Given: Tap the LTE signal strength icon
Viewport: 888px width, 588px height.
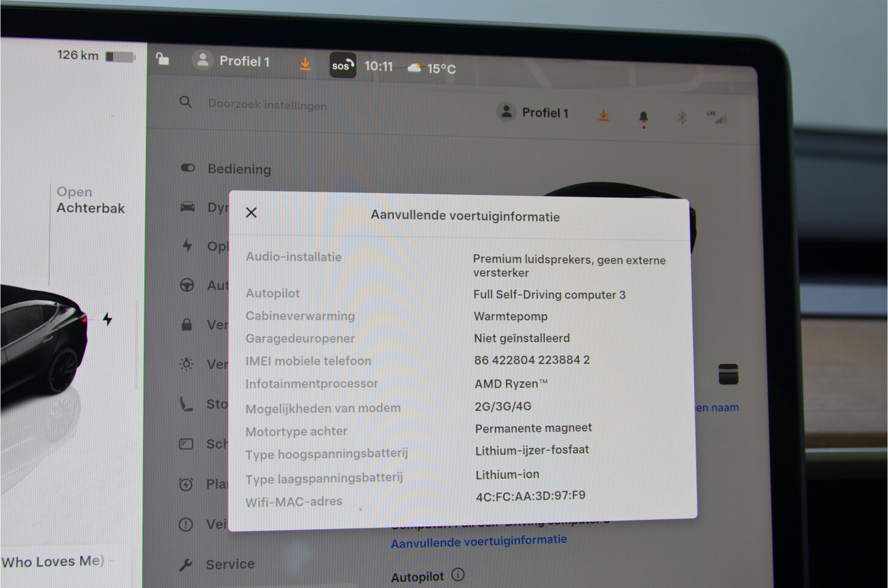Looking at the screenshot, I should [717, 118].
